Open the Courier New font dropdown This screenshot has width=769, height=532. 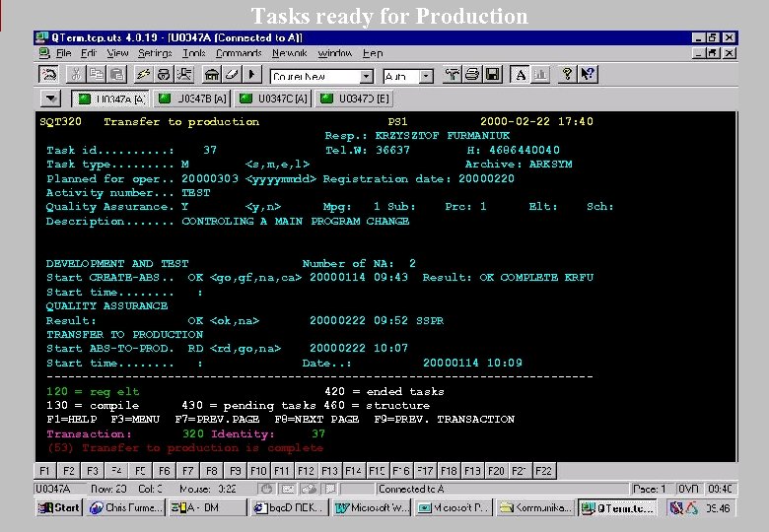pyautogui.click(x=366, y=77)
